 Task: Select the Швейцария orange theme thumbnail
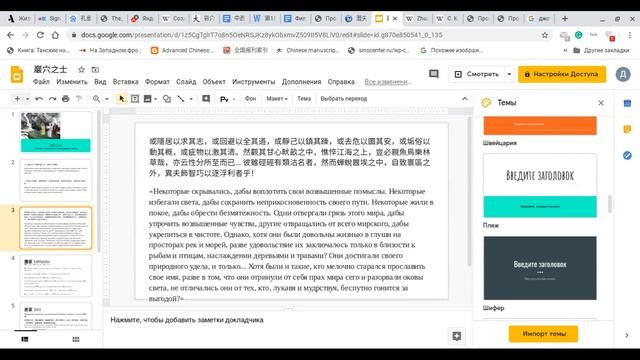[540, 126]
